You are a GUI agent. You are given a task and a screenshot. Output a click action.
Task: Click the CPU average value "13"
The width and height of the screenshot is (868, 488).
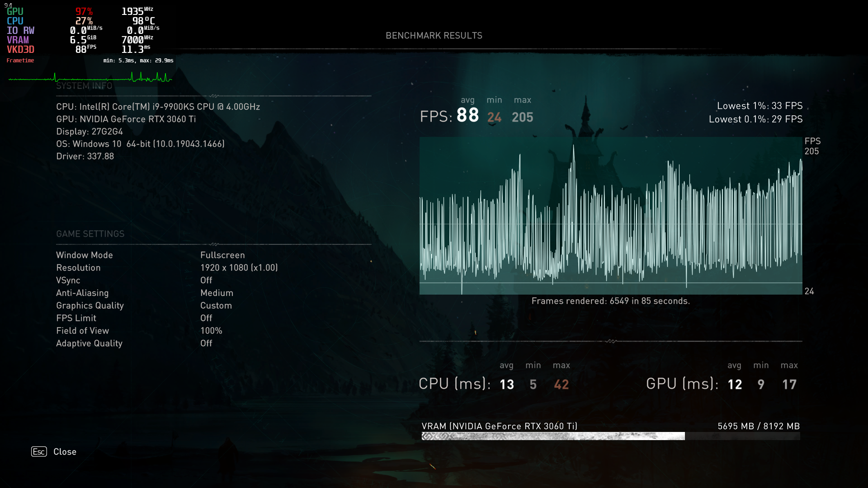507,385
